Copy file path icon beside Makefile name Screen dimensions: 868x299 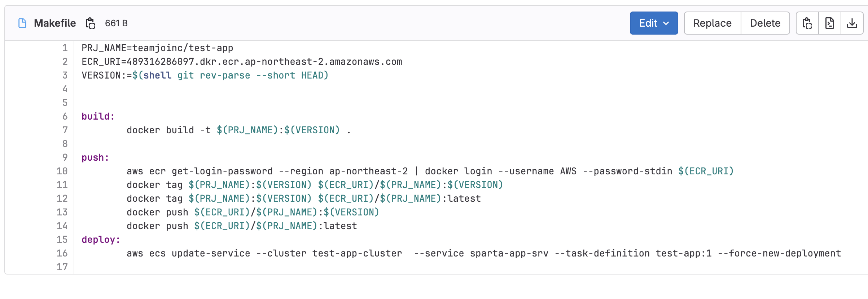tap(90, 23)
